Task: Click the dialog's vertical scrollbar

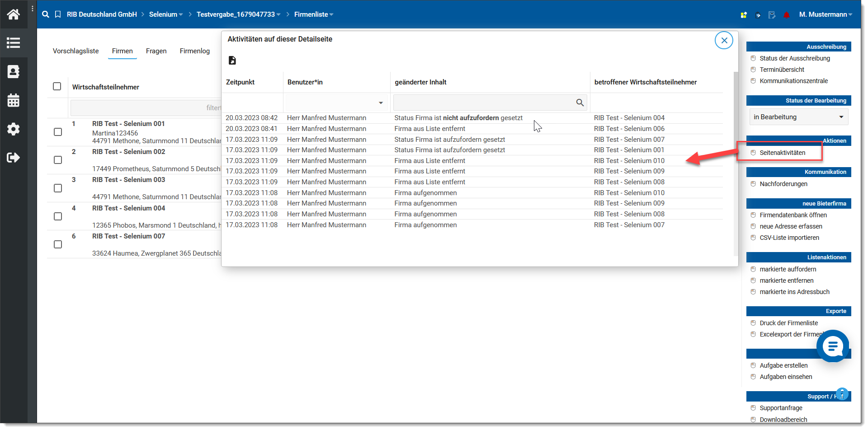Action: [x=736, y=164]
